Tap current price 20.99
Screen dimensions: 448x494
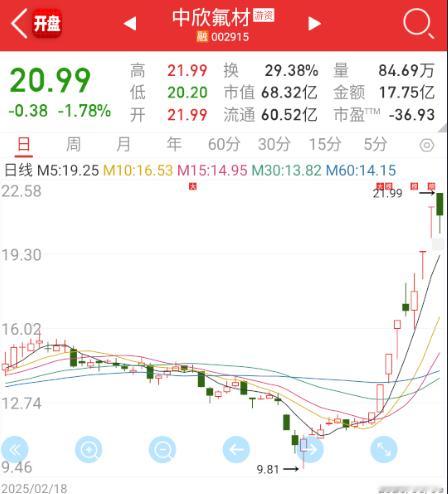(x=50, y=80)
